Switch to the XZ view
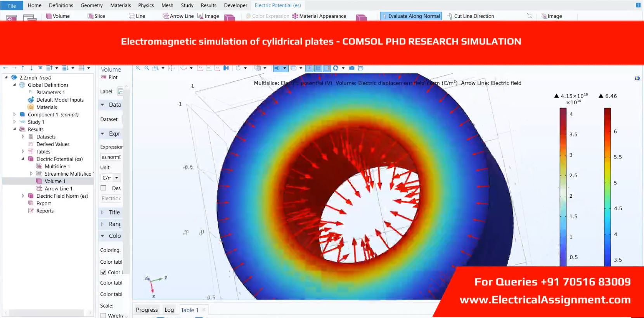 click(x=218, y=68)
